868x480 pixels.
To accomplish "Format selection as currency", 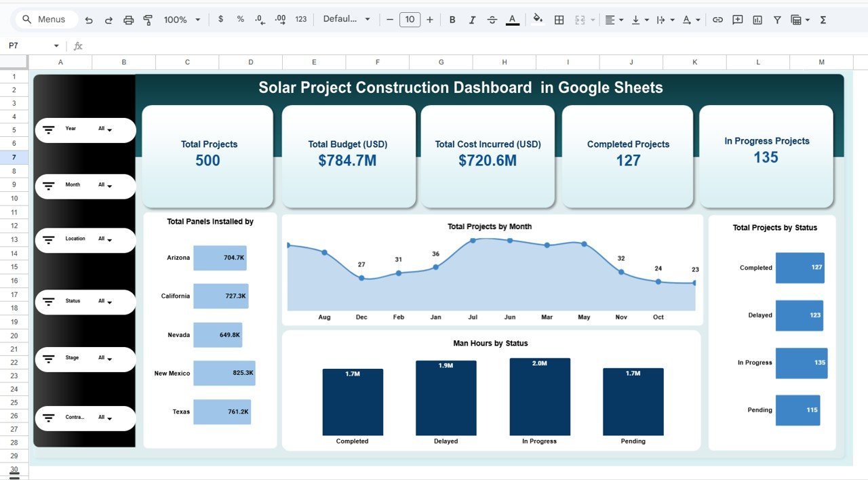I will click(x=220, y=20).
